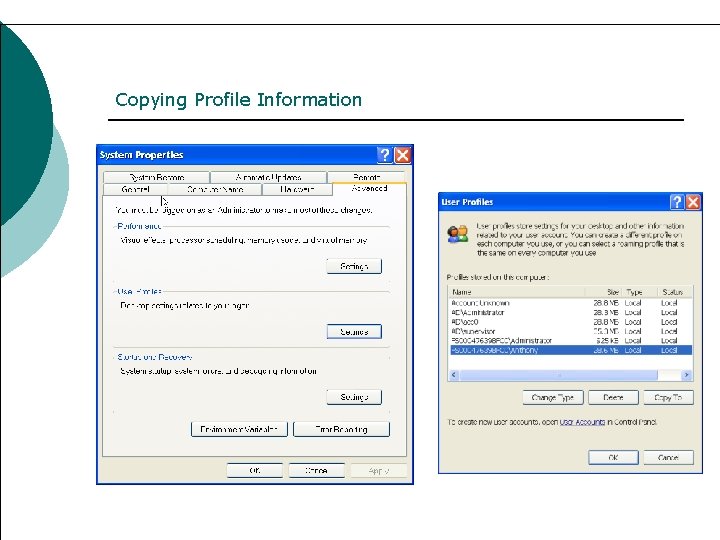
Task: Select the Account Unknown profile row
Action: tap(570, 303)
